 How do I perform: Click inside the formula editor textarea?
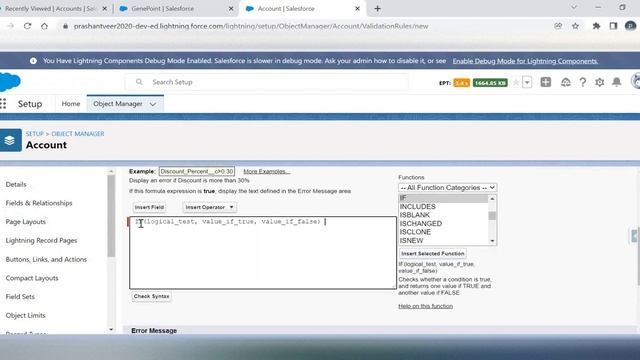(263, 253)
